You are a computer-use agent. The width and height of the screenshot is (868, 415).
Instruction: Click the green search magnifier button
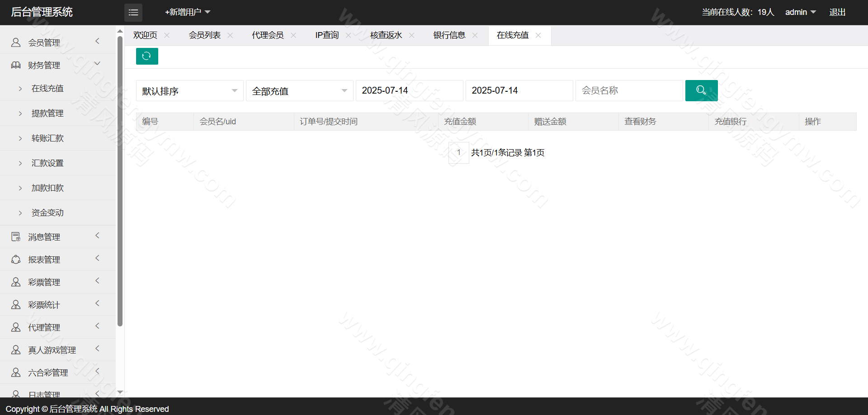point(701,90)
